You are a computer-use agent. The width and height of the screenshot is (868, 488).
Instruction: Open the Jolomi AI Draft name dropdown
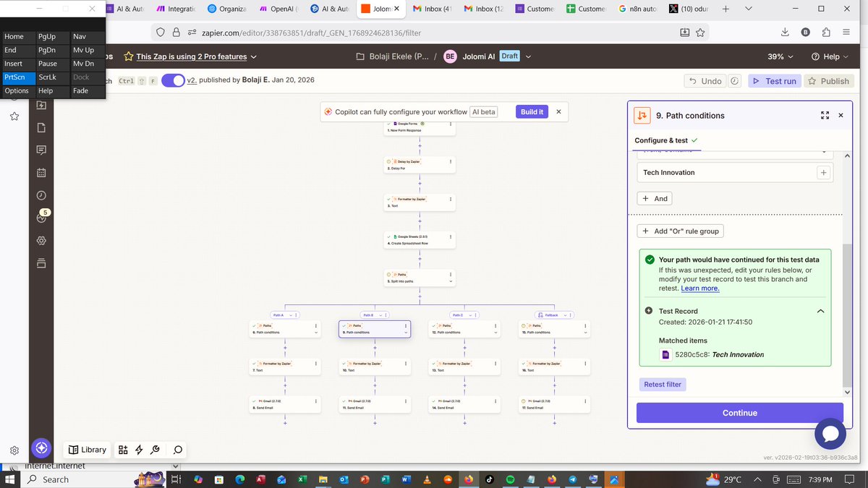[x=528, y=56]
